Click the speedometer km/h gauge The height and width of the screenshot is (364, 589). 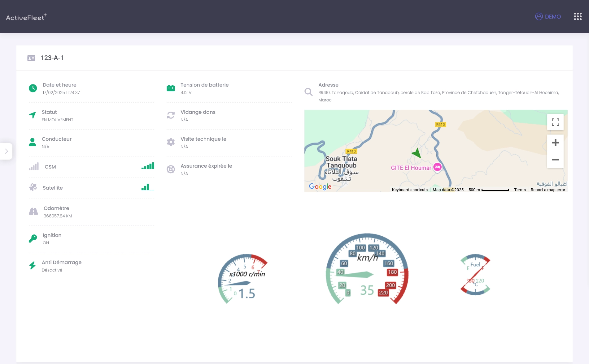tap(367, 269)
